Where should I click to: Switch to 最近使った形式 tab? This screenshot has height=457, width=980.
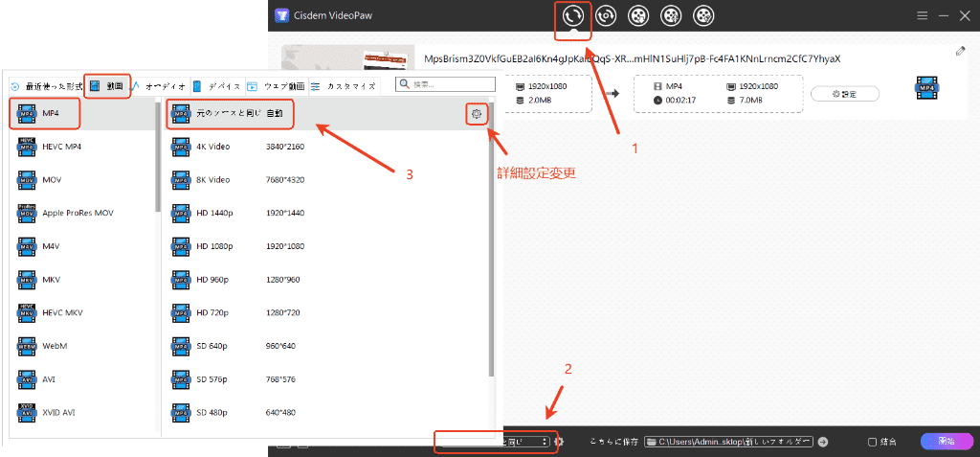click(x=47, y=86)
